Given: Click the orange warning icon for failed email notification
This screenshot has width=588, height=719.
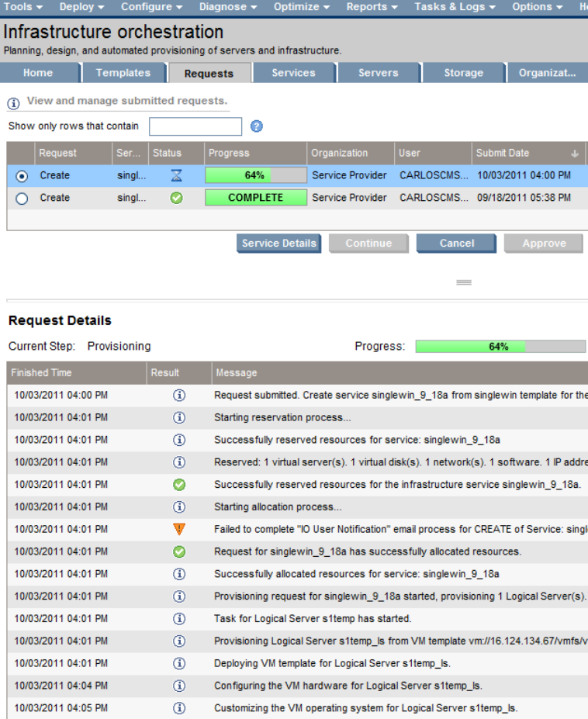Looking at the screenshot, I should (x=179, y=529).
